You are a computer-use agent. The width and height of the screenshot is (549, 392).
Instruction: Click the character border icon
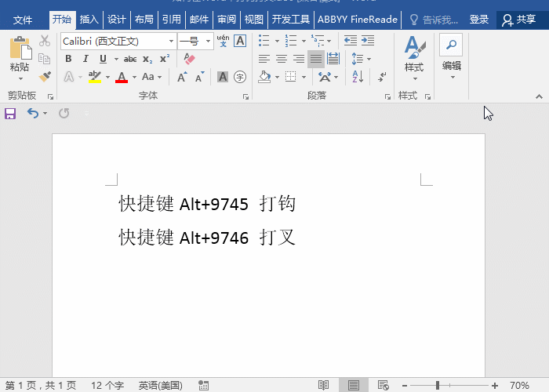240,41
